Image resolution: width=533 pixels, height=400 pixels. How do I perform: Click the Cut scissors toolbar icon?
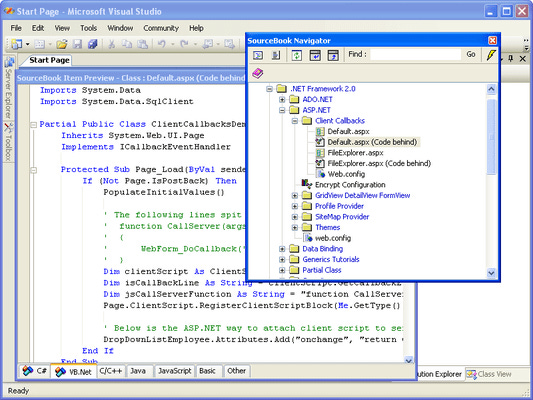[x=111, y=44]
